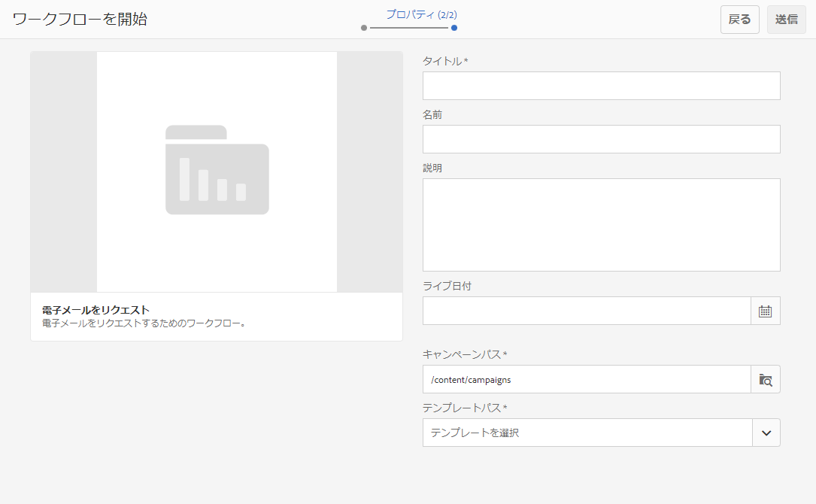Click the 戻る button
The width and height of the screenshot is (816, 504).
click(739, 20)
